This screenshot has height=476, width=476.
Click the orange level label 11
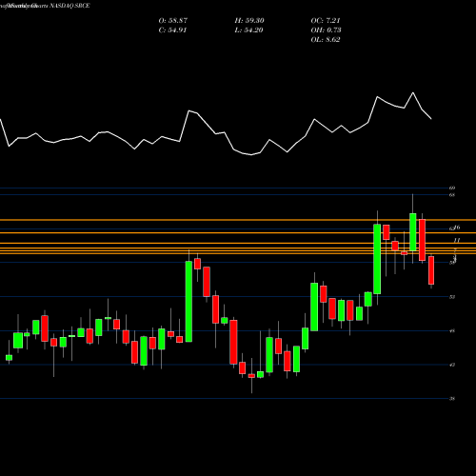tap(457, 240)
